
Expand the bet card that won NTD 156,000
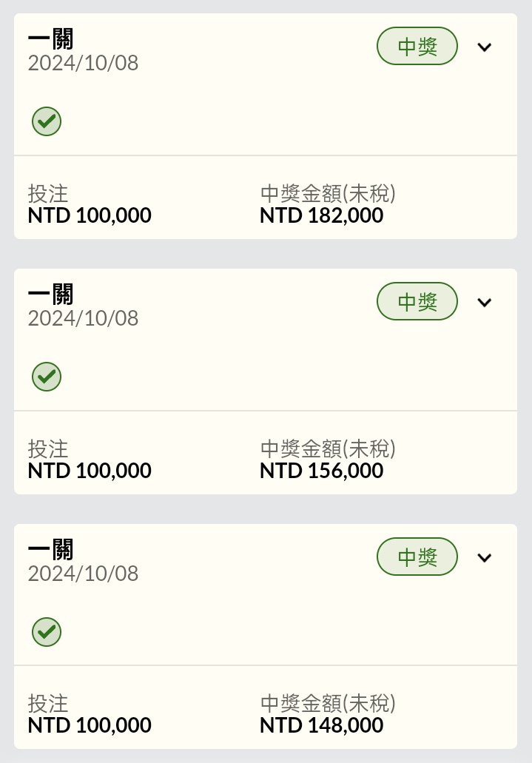coord(485,302)
